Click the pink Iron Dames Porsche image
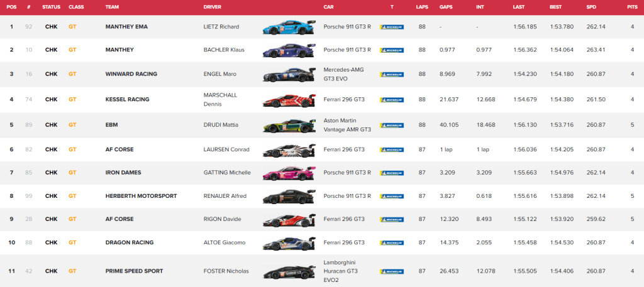The height and width of the screenshot is (287, 644). point(289,173)
